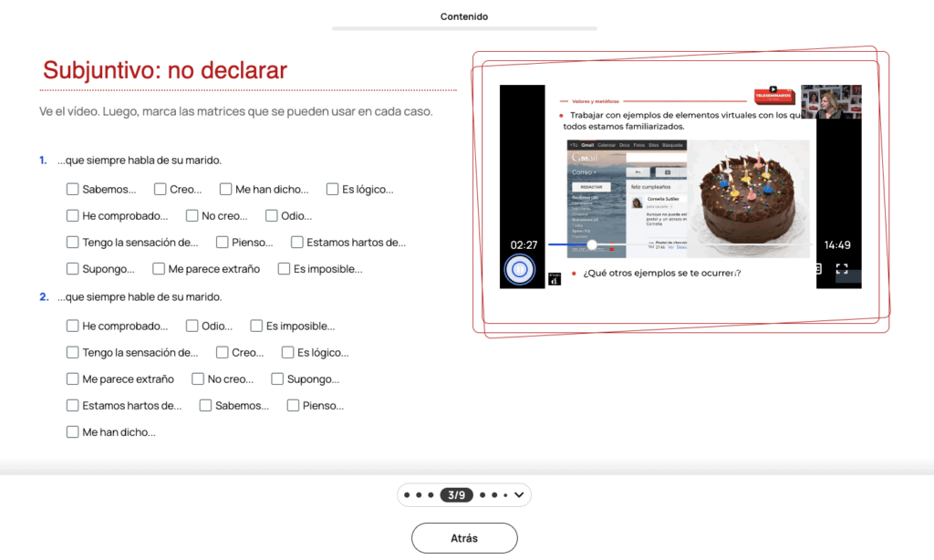Check "Es lógico..." in question 1

[x=332, y=190]
